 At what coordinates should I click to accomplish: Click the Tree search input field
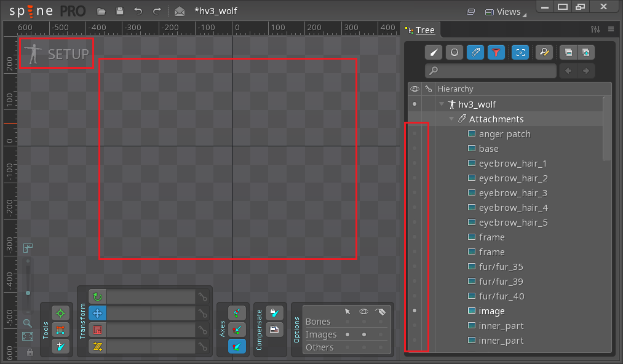point(491,71)
